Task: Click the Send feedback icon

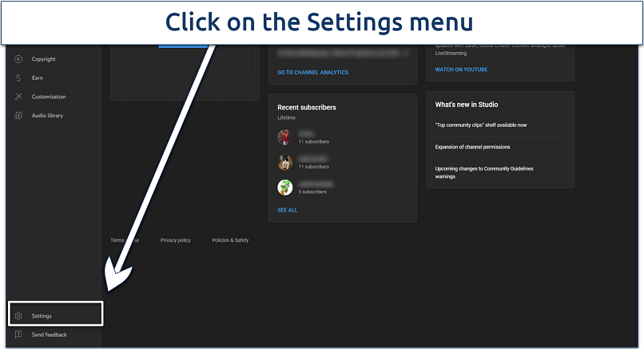Action: 18,335
